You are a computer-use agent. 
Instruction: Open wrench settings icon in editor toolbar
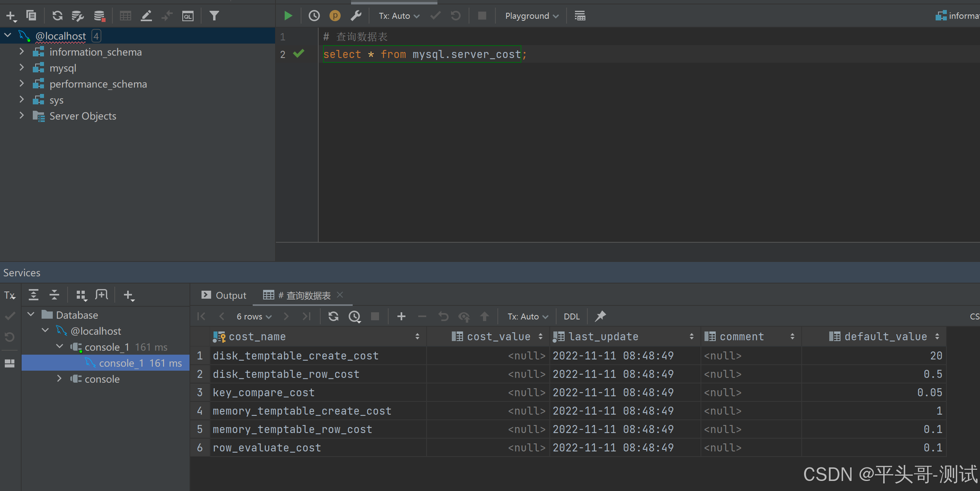(x=355, y=16)
